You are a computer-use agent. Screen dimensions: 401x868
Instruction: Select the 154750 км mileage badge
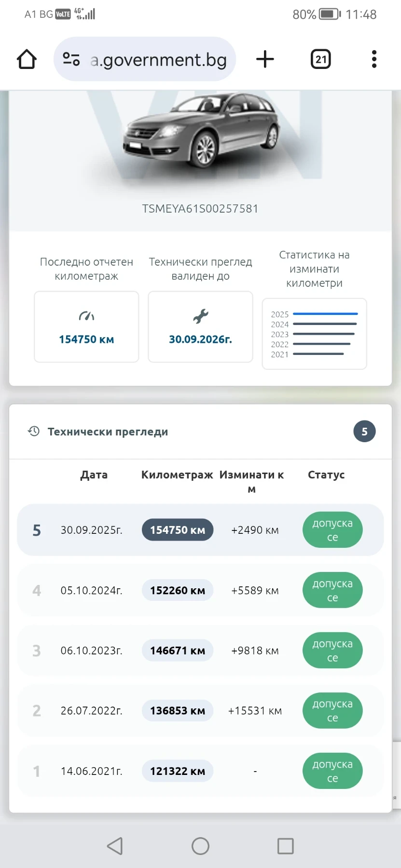coord(178,530)
